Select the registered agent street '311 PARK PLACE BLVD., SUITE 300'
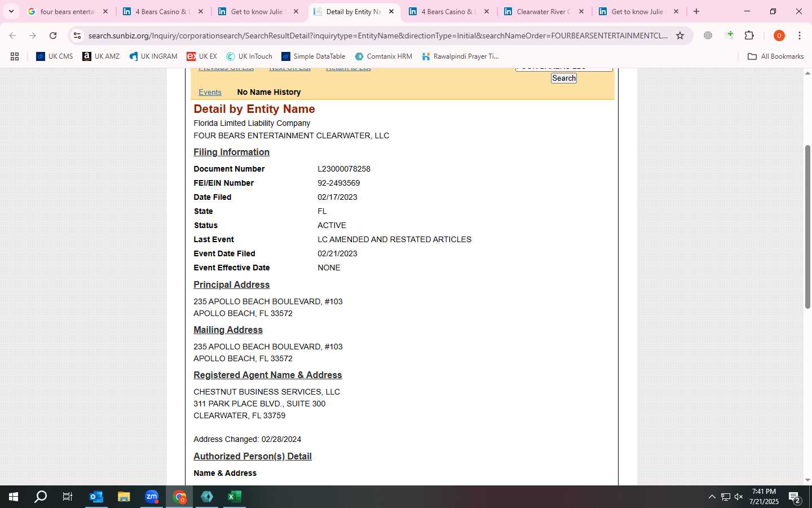This screenshot has height=508, width=812. point(259,404)
